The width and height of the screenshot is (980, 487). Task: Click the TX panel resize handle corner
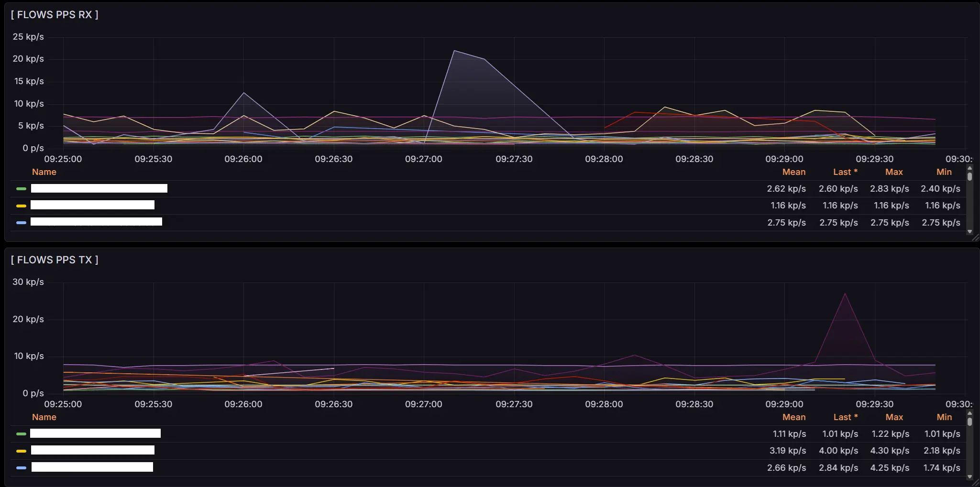tap(975, 483)
